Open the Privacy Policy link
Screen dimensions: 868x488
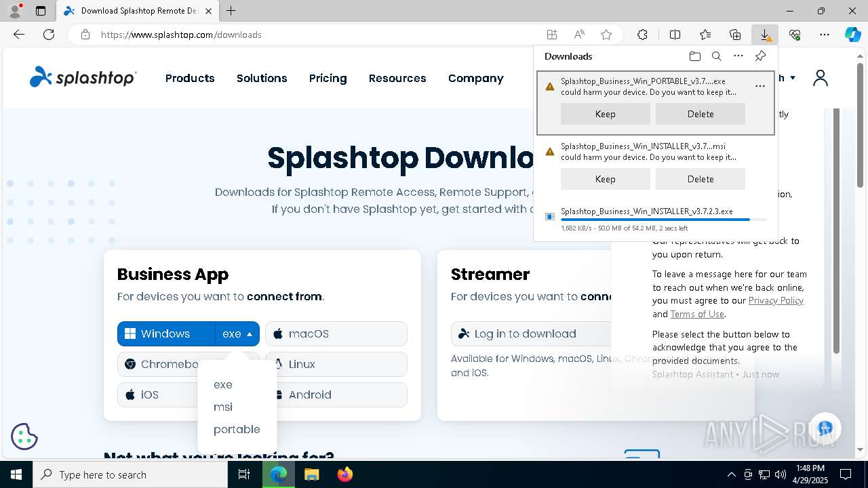click(x=776, y=300)
